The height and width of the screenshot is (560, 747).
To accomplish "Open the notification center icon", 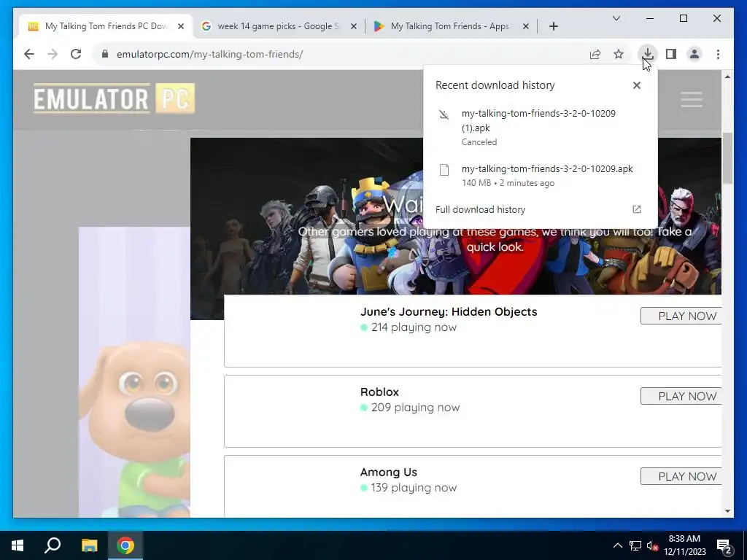I will point(724,546).
